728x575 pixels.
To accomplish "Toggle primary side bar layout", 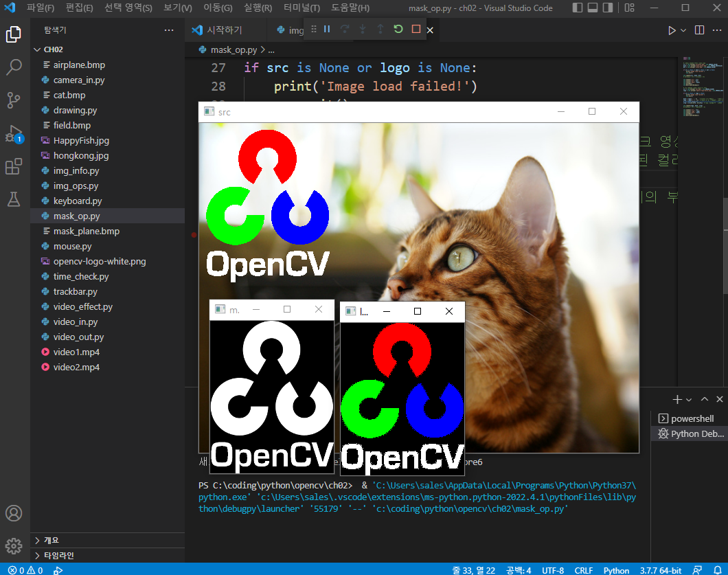I will pyautogui.click(x=578, y=8).
